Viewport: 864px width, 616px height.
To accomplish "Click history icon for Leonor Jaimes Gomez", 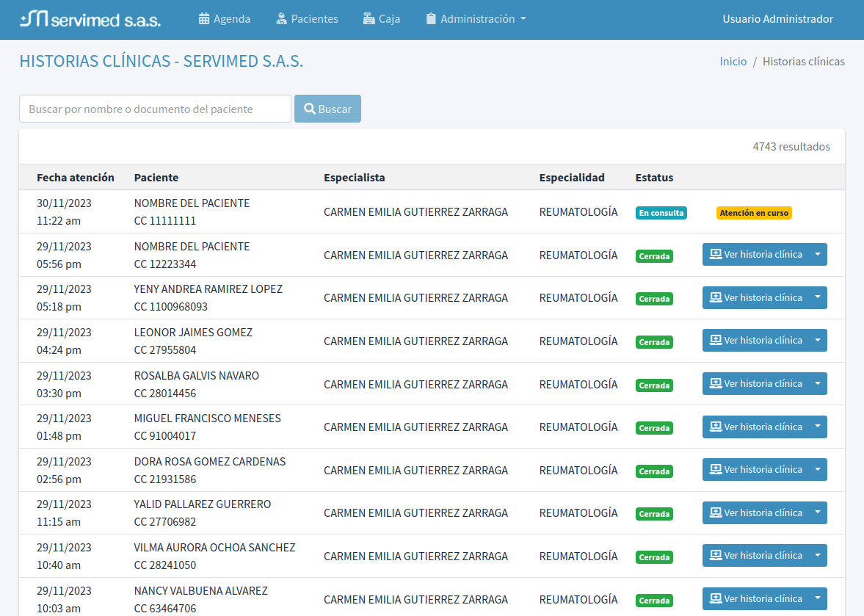I will [x=715, y=341].
